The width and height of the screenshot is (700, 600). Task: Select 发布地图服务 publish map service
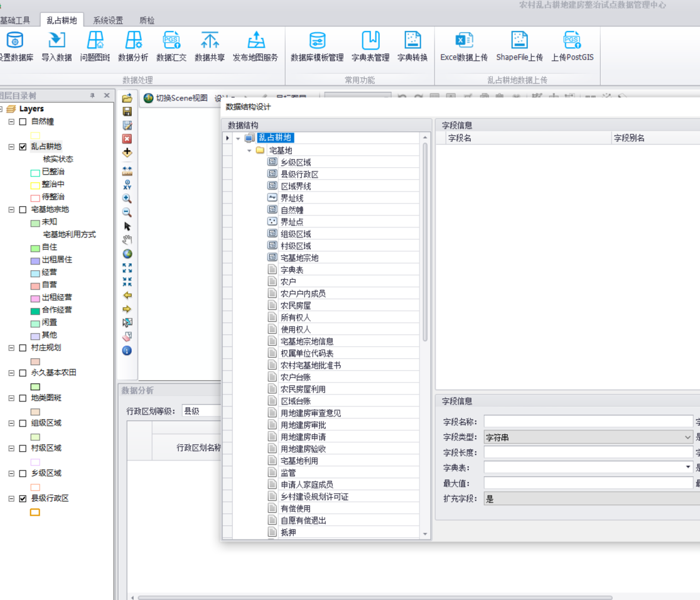(x=256, y=46)
